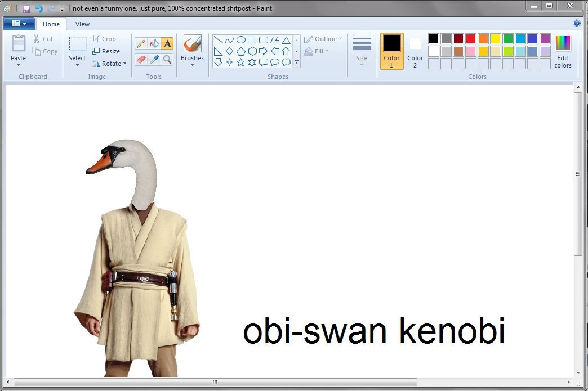Click the horizontal scrollbar right arrow

568,382
